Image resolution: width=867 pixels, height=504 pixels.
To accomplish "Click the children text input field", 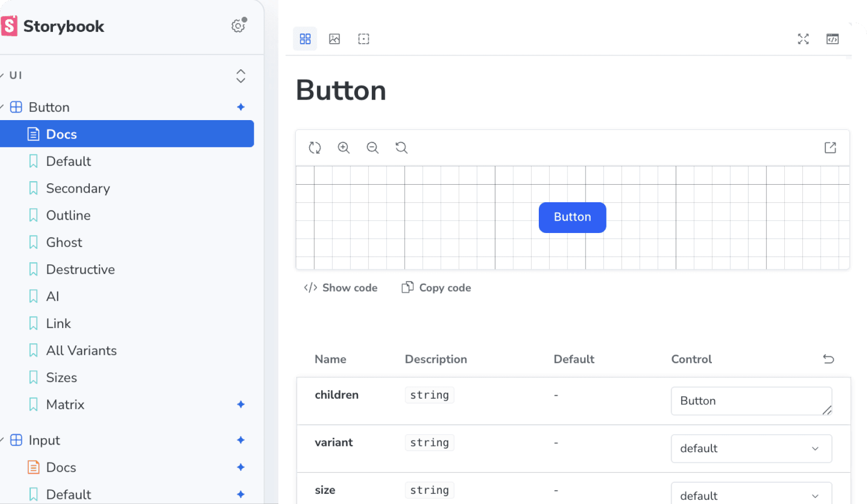I will pyautogui.click(x=751, y=401).
